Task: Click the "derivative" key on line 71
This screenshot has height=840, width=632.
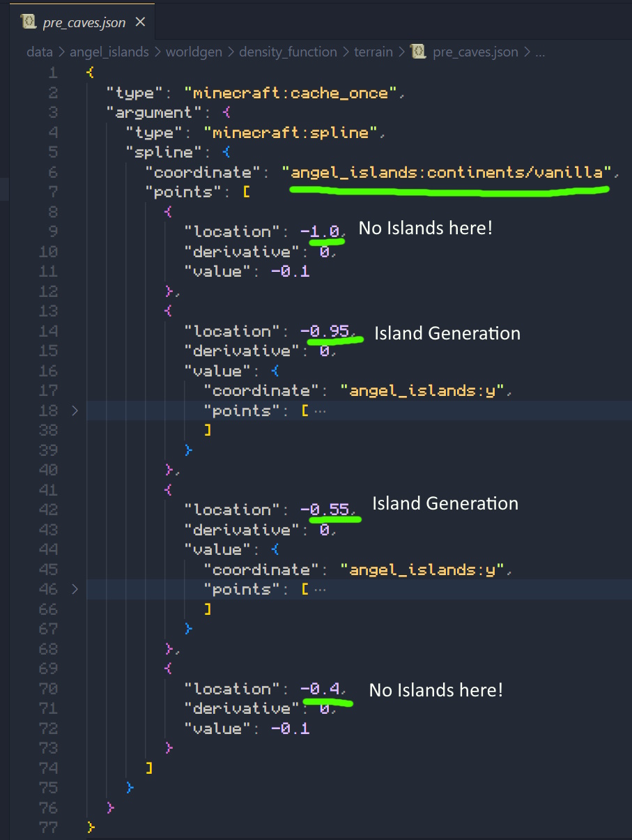Action: click(x=242, y=708)
